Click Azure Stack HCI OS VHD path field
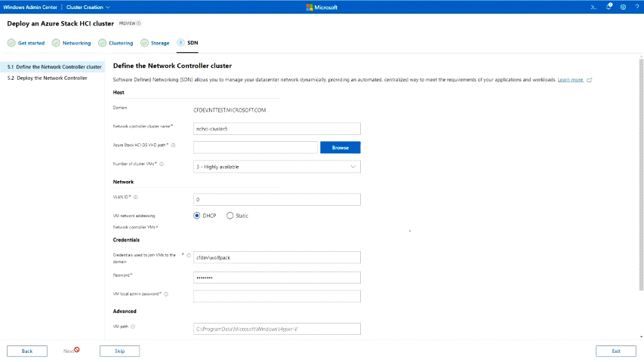This screenshot has width=644, height=362. [255, 147]
